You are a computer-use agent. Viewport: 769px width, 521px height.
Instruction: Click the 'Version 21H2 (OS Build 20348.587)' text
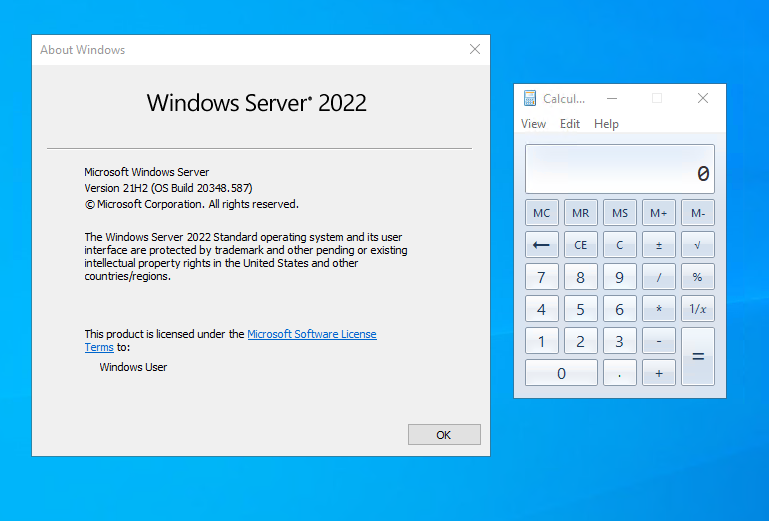pos(168,188)
